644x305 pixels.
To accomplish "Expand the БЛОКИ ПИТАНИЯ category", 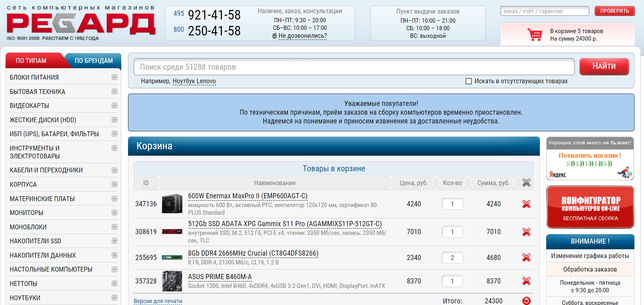I will (x=114, y=77).
